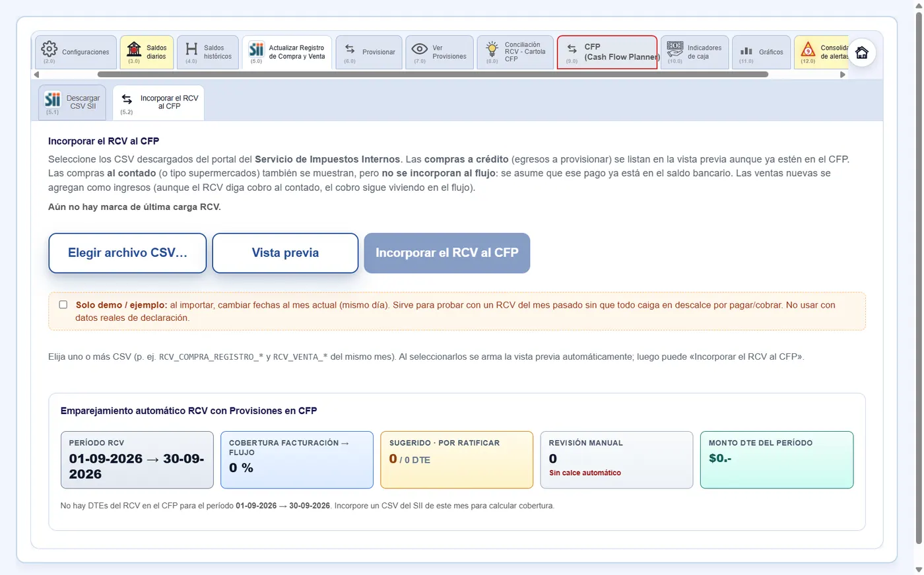Select Actualizar Registro de Compra y Venta tab
This screenshot has width=924, height=575.
(x=287, y=52)
